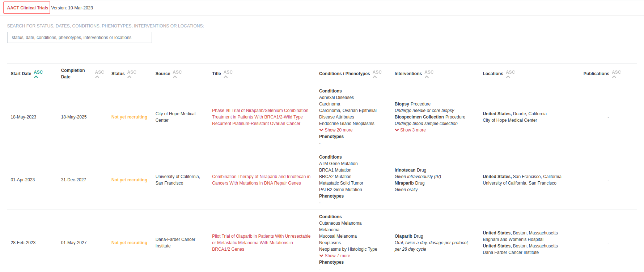The width and height of the screenshot is (644, 272).
Task: Click Biospecimen Collection Procedure intervention
Action: pyautogui.click(x=430, y=117)
